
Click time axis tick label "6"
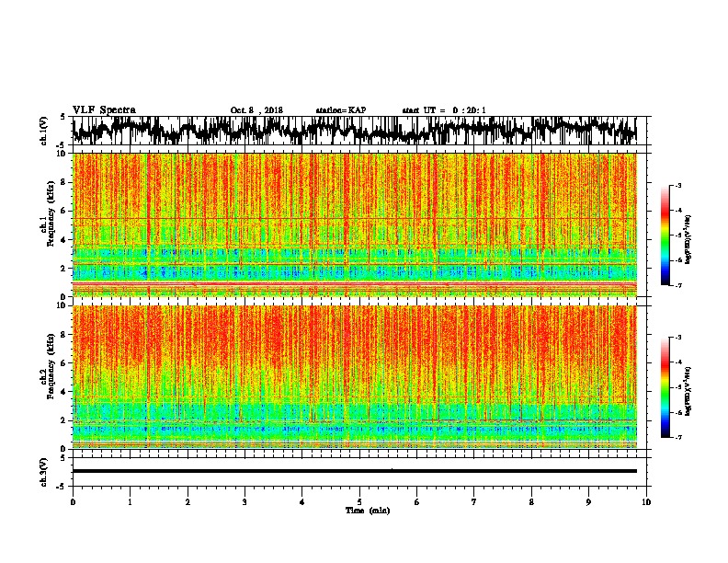click(x=417, y=502)
